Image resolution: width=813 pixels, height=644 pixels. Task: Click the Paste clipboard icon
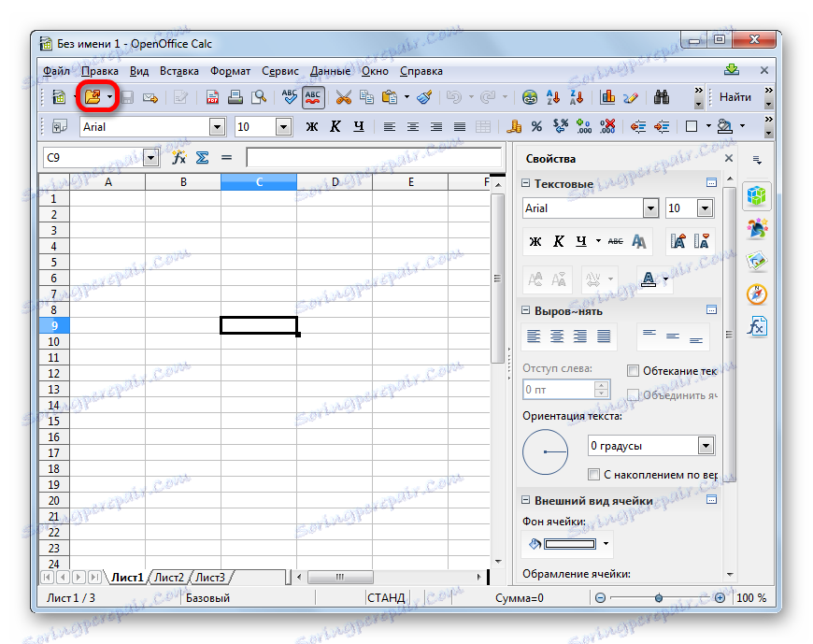390,97
